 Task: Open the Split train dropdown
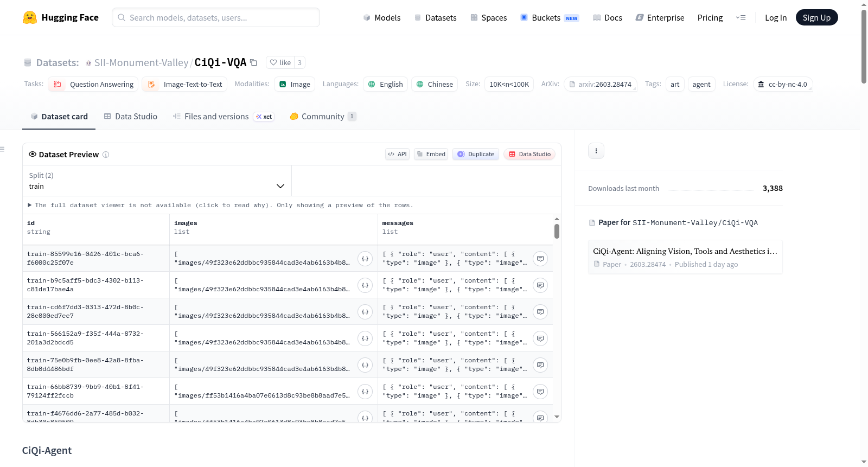pos(157,181)
